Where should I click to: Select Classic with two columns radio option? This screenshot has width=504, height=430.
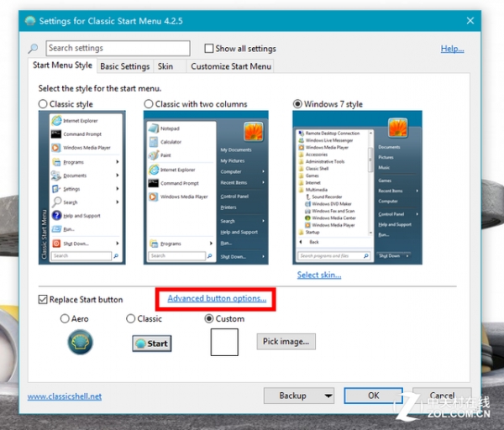(x=149, y=104)
